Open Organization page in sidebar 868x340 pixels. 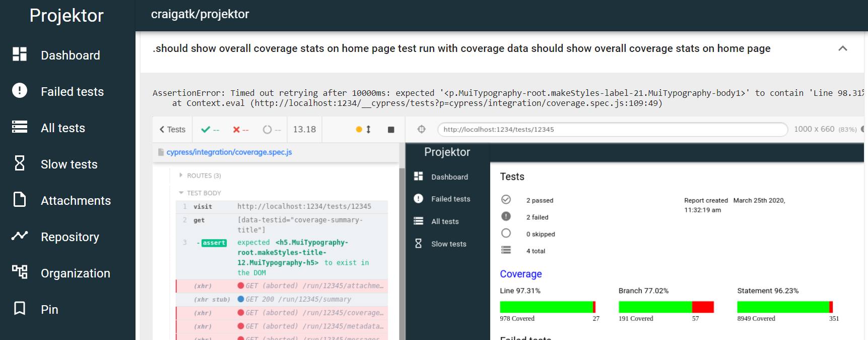click(x=76, y=273)
